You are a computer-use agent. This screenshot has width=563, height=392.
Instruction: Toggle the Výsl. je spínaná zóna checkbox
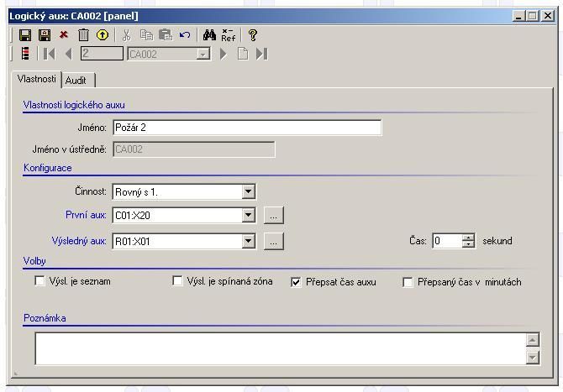coord(177,282)
